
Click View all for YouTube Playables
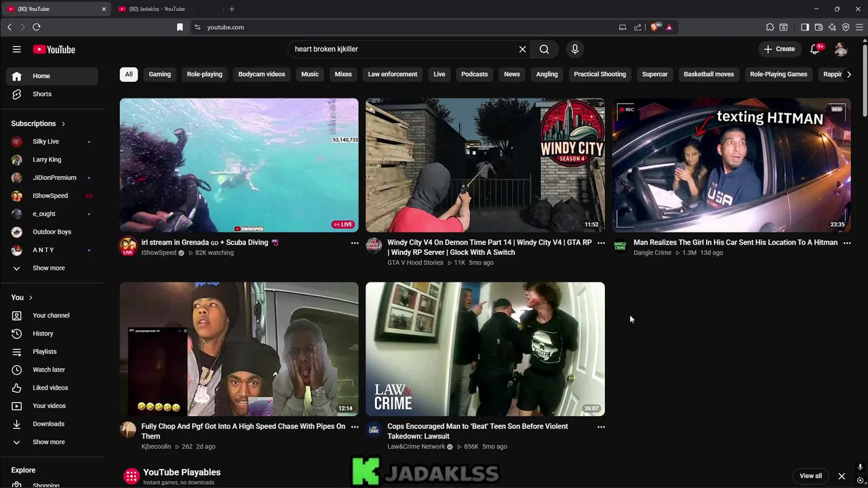pyautogui.click(x=810, y=476)
